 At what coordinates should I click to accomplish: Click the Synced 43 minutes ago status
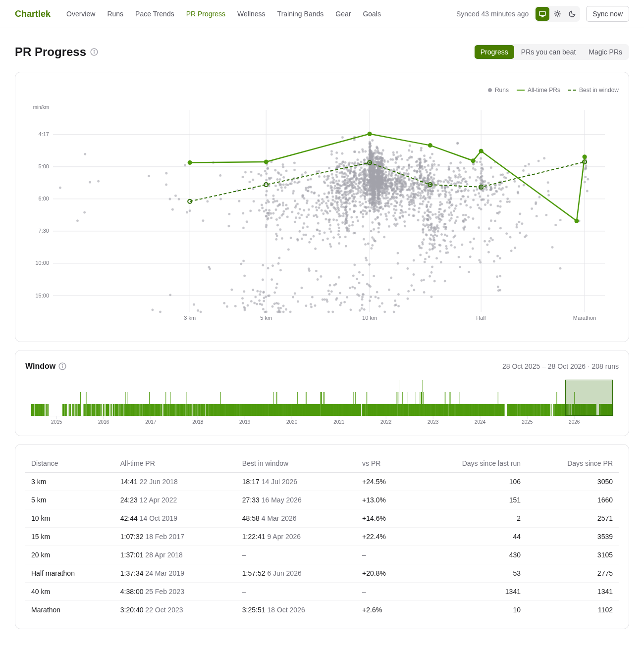pos(492,14)
